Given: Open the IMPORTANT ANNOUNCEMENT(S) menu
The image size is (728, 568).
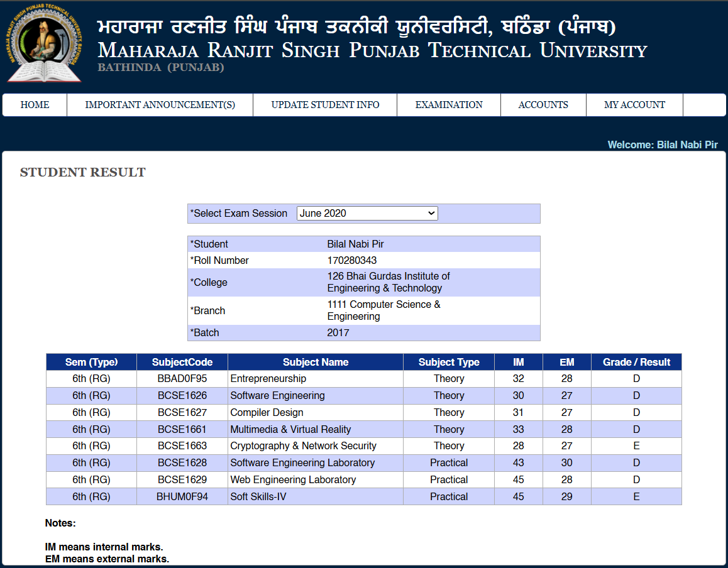Looking at the screenshot, I should click(x=160, y=105).
